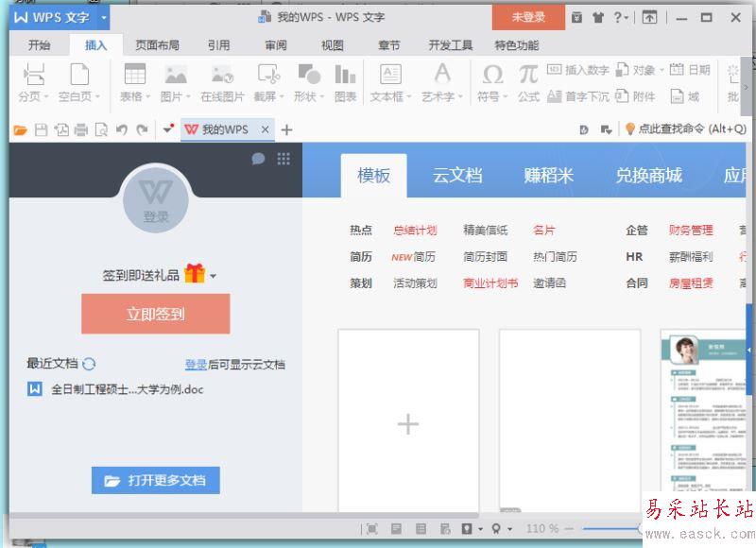Expand the ribbon scroll arrow at right edge
The width and height of the screenshot is (756, 548).
tap(746, 87)
